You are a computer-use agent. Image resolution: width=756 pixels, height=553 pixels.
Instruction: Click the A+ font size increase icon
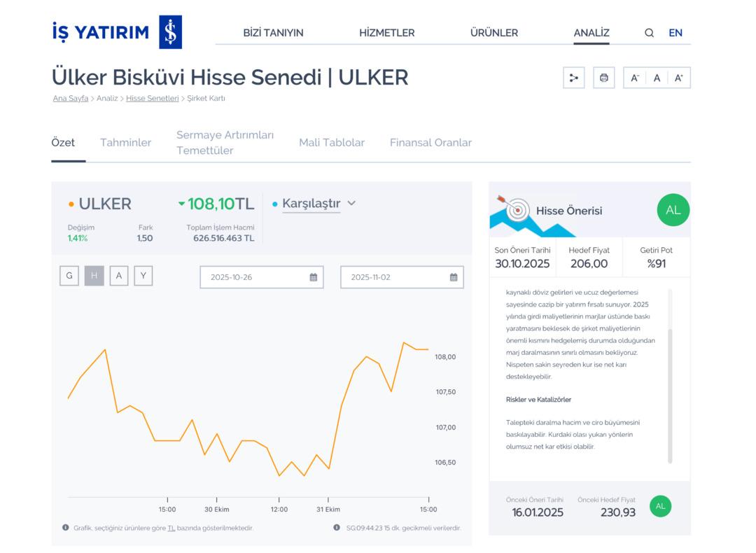[678, 78]
